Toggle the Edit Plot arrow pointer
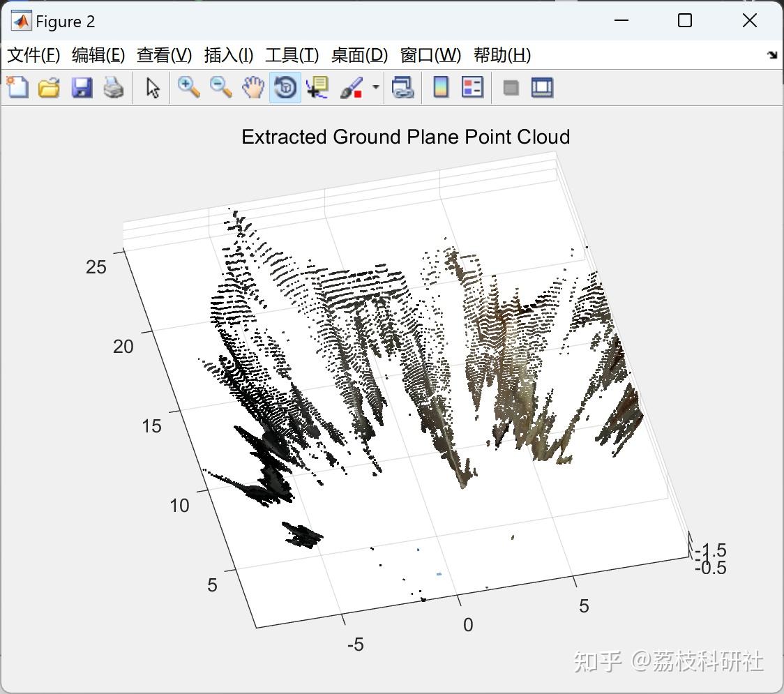Image resolution: width=784 pixels, height=694 pixels. pos(153,88)
